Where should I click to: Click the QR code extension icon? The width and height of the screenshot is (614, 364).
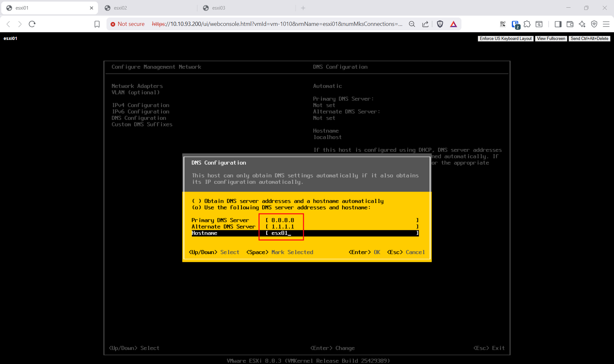click(503, 24)
